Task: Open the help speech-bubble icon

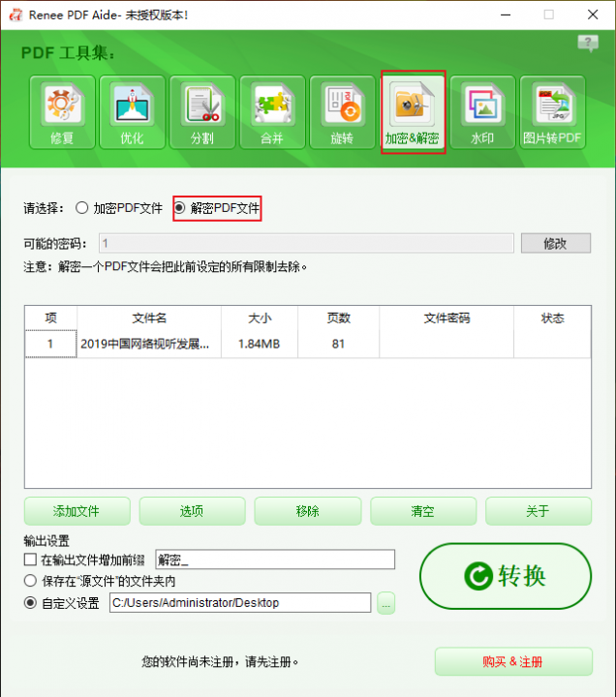Action: point(588,44)
